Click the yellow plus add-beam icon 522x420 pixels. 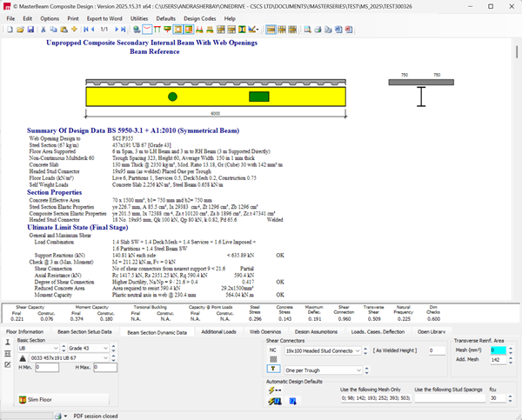(74, 30)
